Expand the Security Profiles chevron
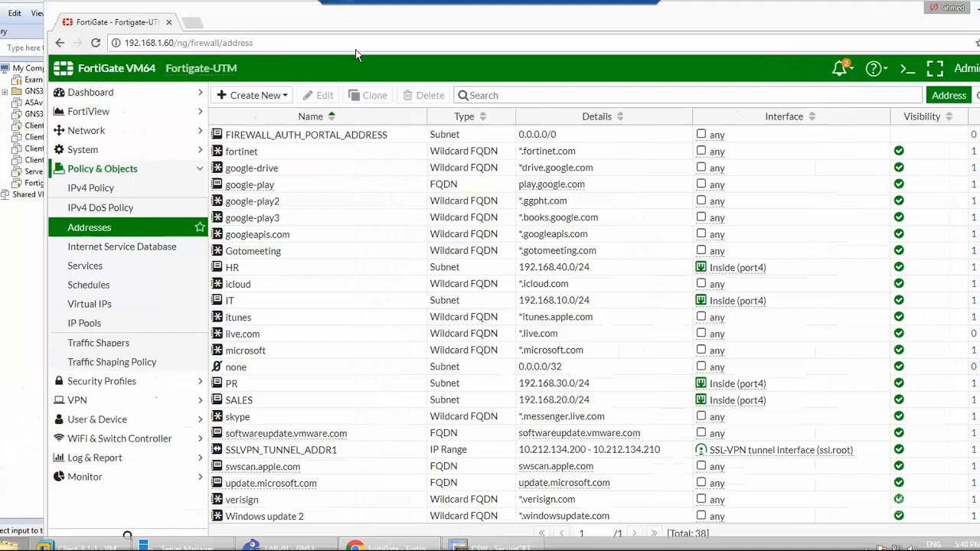This screenshot has height=551, width=980. 200,381
